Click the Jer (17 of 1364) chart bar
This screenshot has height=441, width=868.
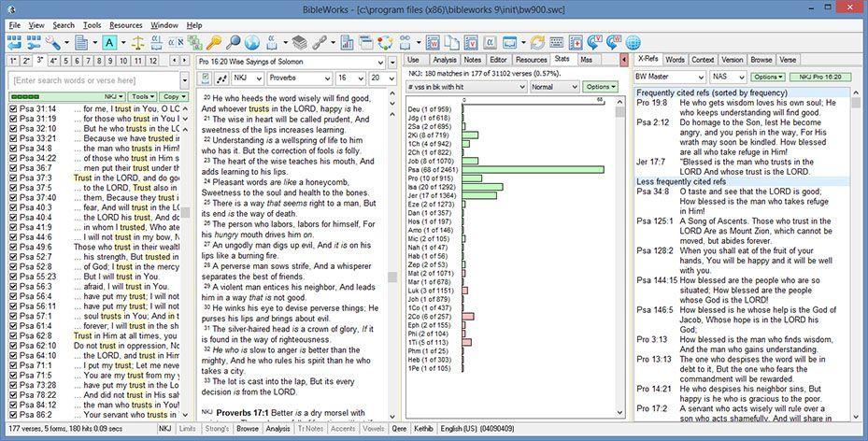tap(479, 195)
